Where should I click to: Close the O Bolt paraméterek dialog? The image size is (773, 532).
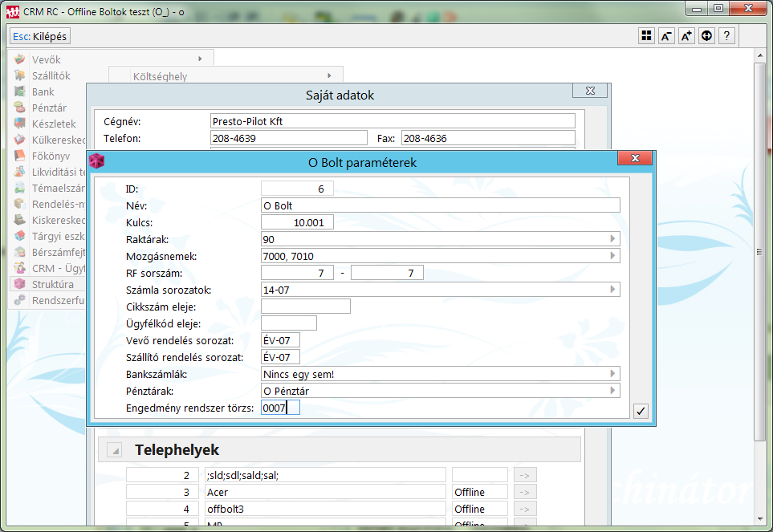tap(634, 159)
